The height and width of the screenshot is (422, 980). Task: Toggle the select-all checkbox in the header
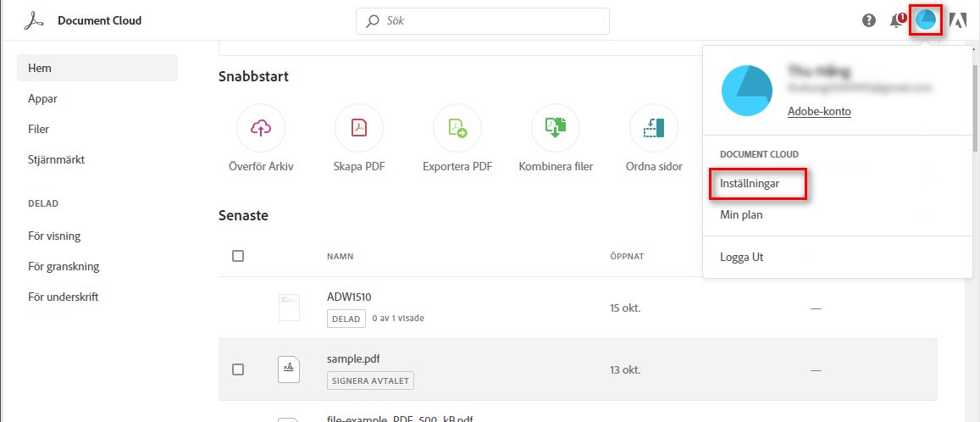pos(237,256)
